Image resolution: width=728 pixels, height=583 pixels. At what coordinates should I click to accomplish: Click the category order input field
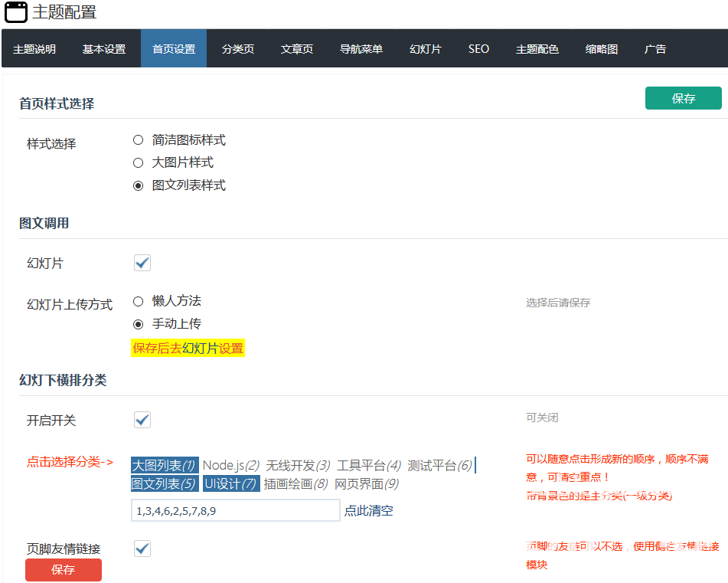(235, 511)
